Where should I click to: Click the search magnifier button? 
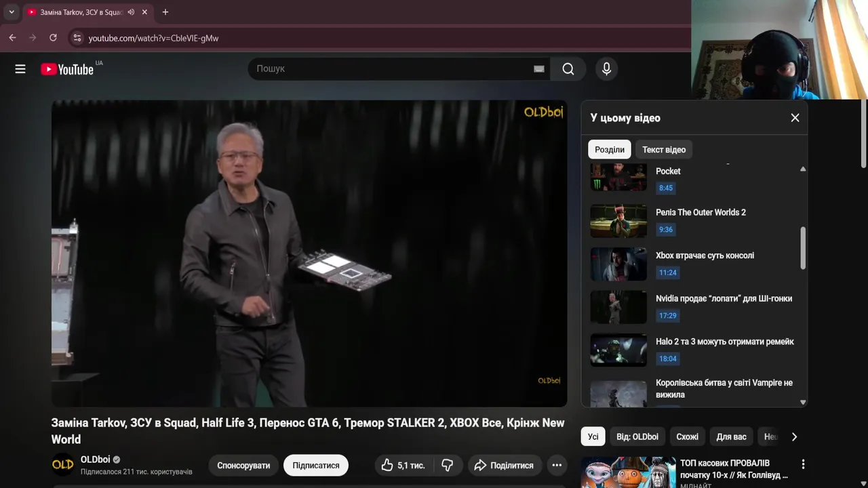[x=568, y=68]
